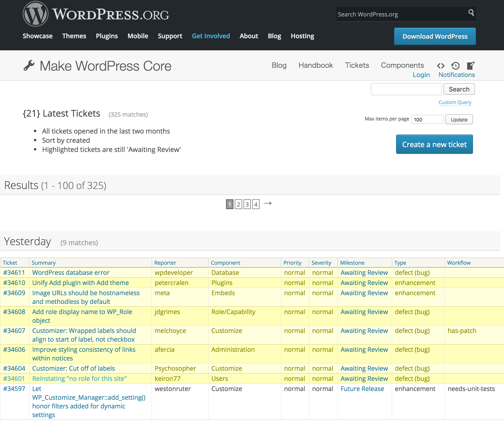Open the Get Involved menu item

pyautogui.click(x=211, y=36)
